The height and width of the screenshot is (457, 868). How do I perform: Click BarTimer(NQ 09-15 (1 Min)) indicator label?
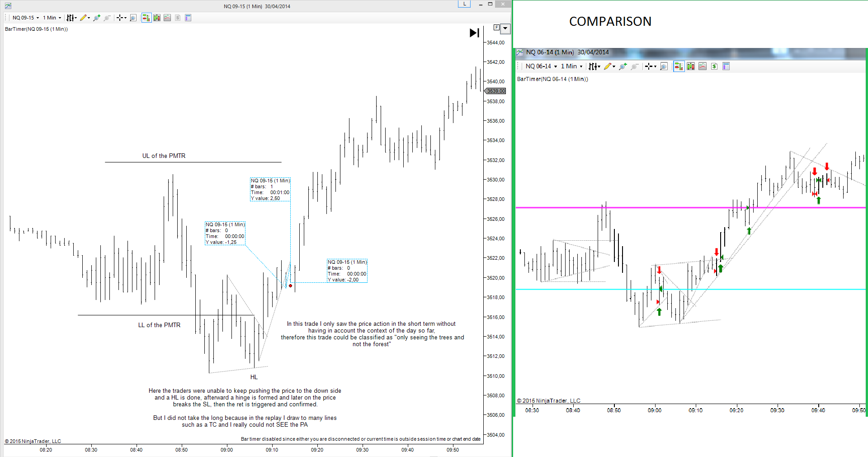point(36,29)
